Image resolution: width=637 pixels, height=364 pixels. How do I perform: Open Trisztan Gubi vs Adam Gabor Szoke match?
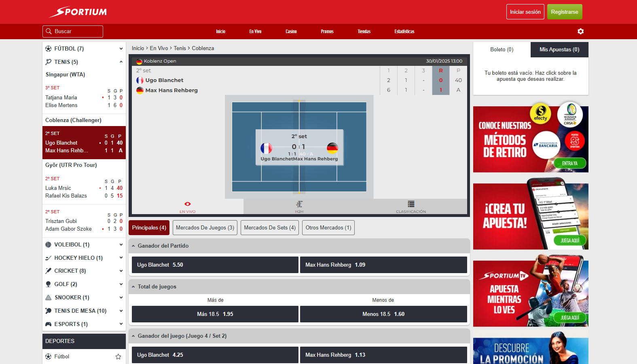pos(84,221)
